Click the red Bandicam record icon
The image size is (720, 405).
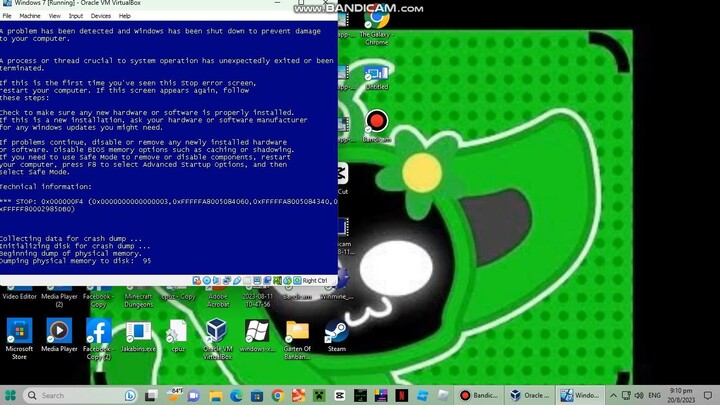[x=376, y=122]
